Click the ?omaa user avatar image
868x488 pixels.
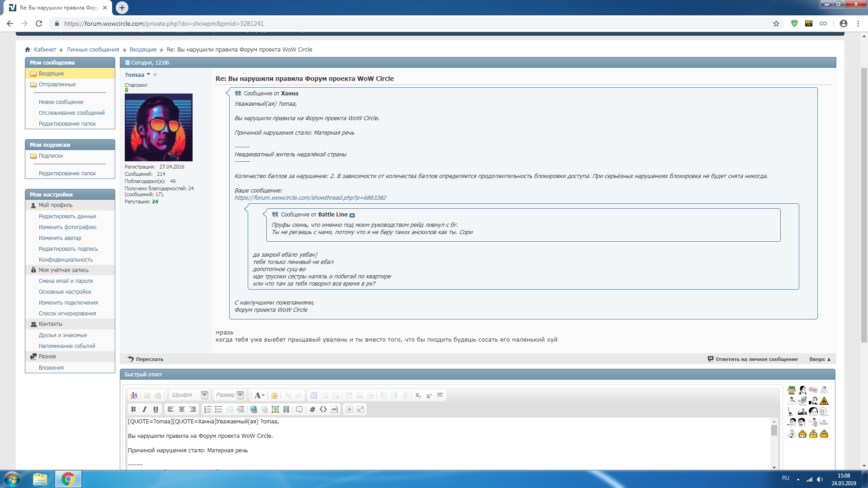coord(159,127)
